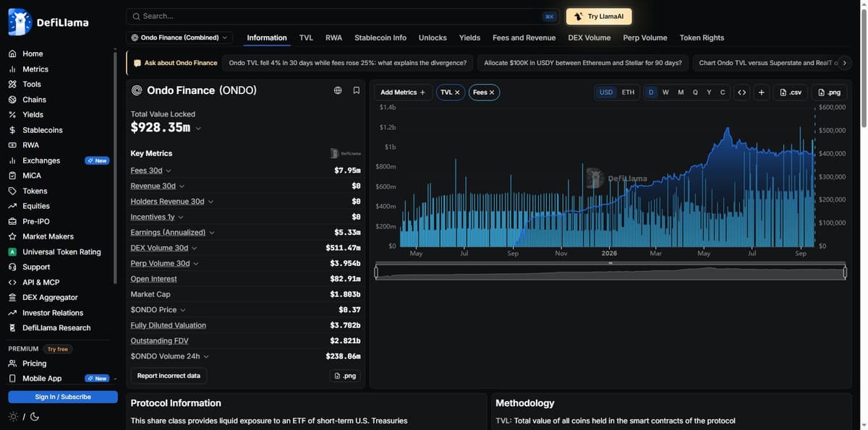Open Equities from the sidebar
This screenshot has width=868, height=430.
[x=36, y=206]
